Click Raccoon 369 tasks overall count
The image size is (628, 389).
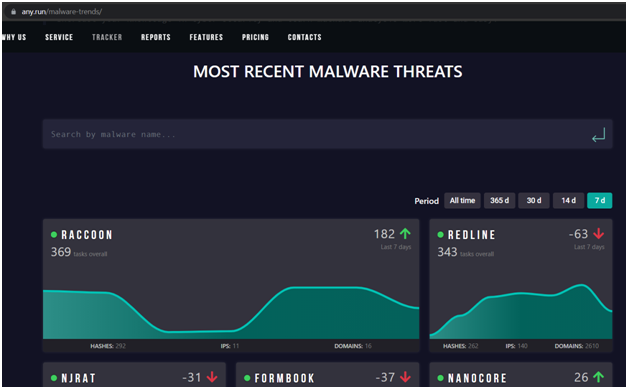coord(79,252)
